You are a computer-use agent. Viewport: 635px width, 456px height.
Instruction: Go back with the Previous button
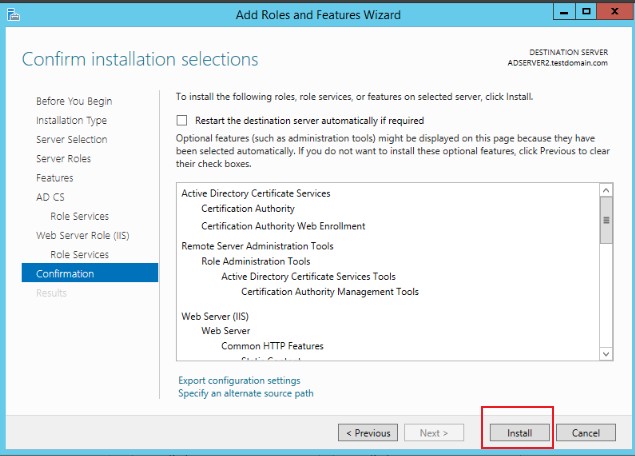[x=368, y=433]
